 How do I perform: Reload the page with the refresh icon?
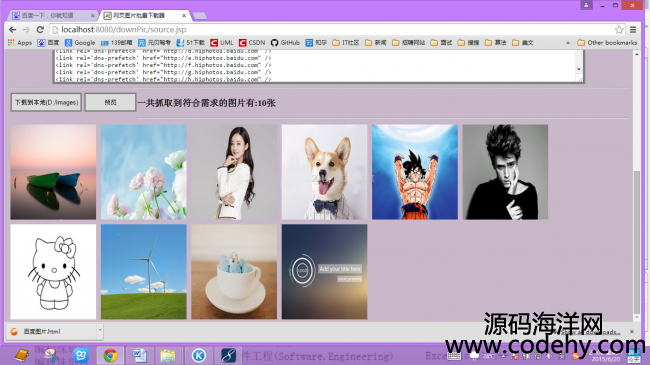[40, 29]
